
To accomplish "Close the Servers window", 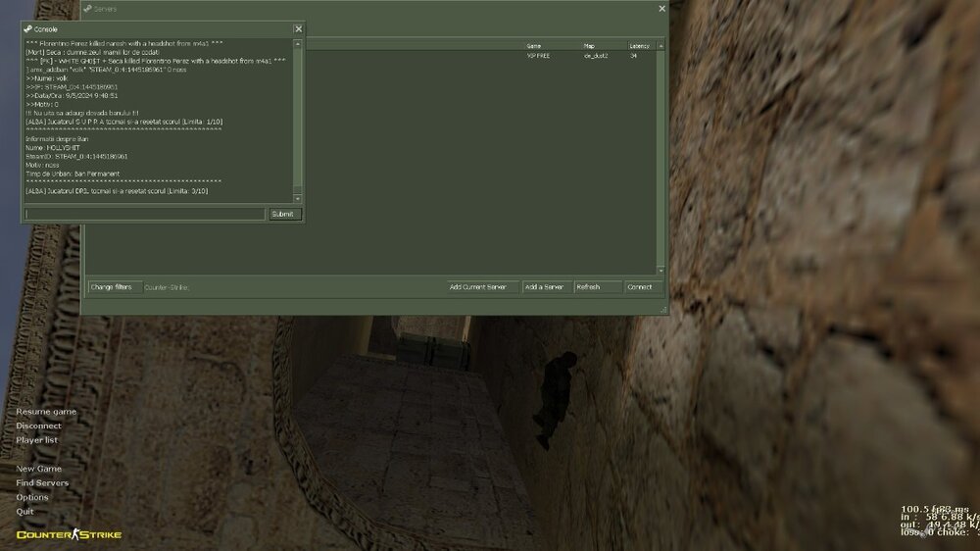I will click(x=661, y=9).
